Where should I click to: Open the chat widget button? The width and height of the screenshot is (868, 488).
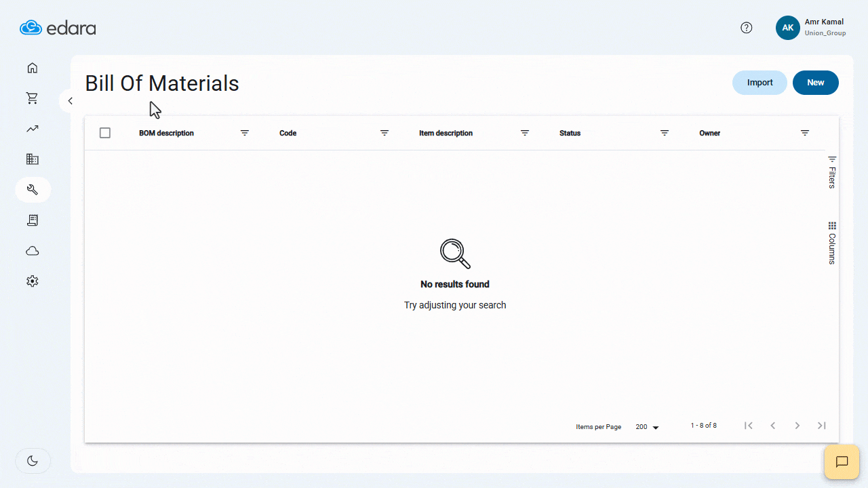click(x=842, y=462)
